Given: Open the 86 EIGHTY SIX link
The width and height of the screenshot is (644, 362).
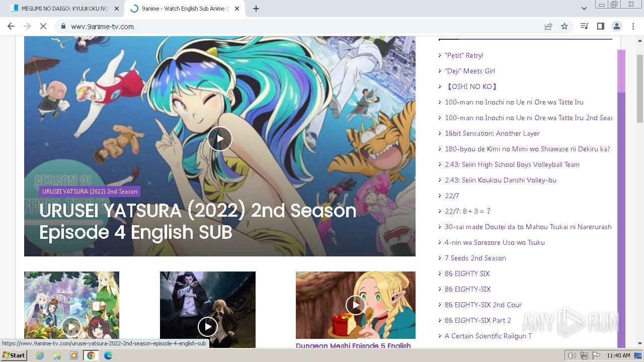Looking at the screenshot, I should 467,274.
